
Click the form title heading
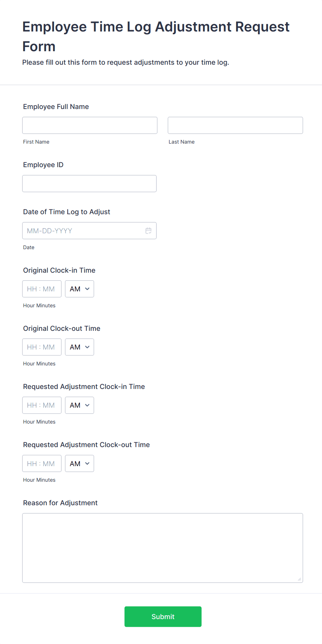(x=156, y=36)
